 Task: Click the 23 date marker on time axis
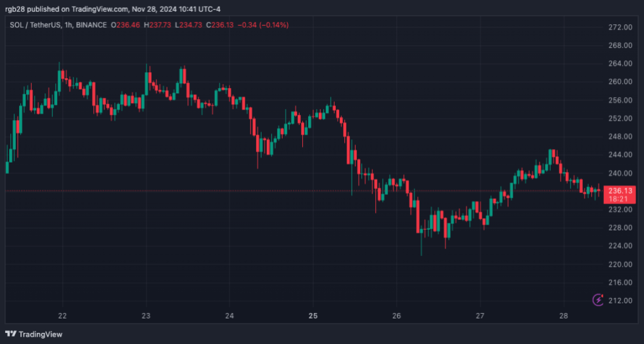(146, 316)
